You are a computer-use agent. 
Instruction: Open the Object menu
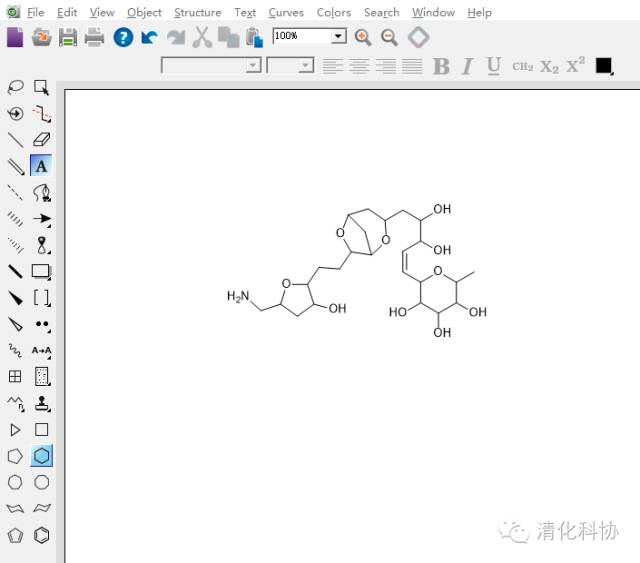[144, 13]
